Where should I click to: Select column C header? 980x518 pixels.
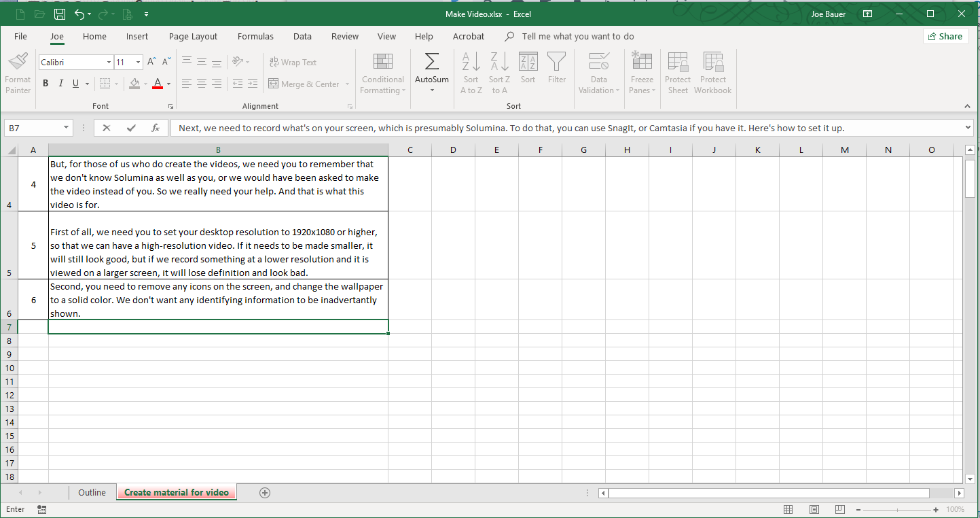410,150
